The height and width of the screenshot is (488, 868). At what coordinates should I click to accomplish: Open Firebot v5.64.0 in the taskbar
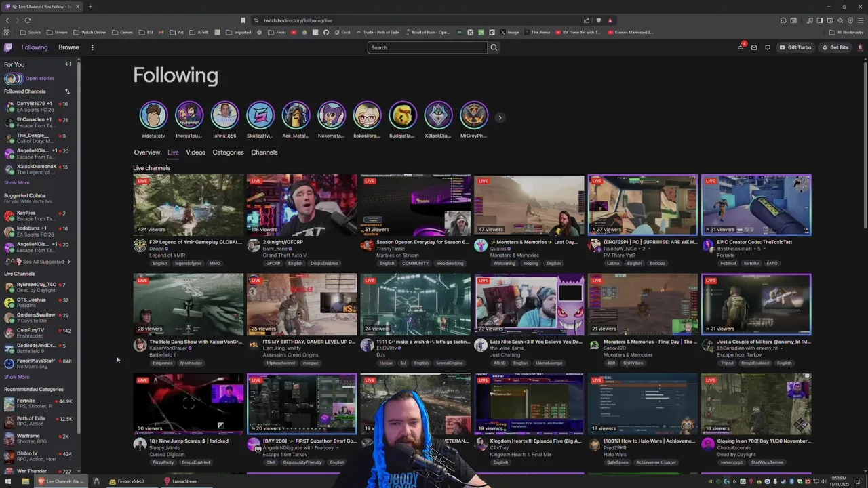pyautogui.click(x=126, y=481)
